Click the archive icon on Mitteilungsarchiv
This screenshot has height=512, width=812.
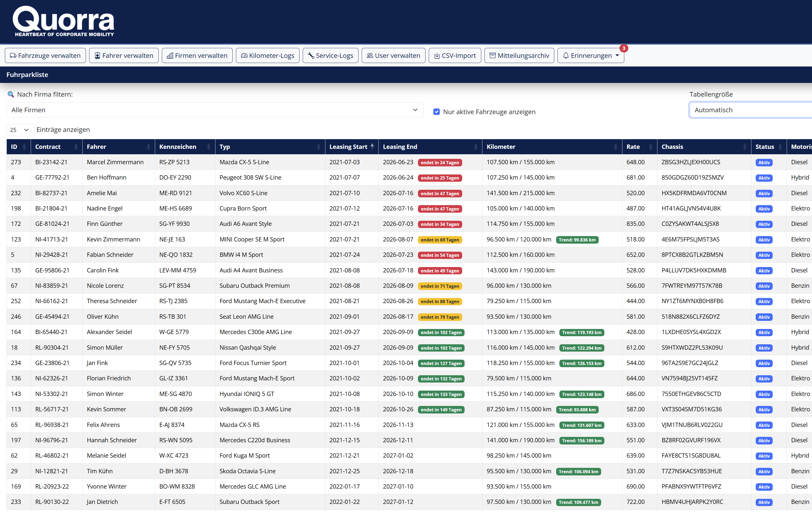pos(493,56)
